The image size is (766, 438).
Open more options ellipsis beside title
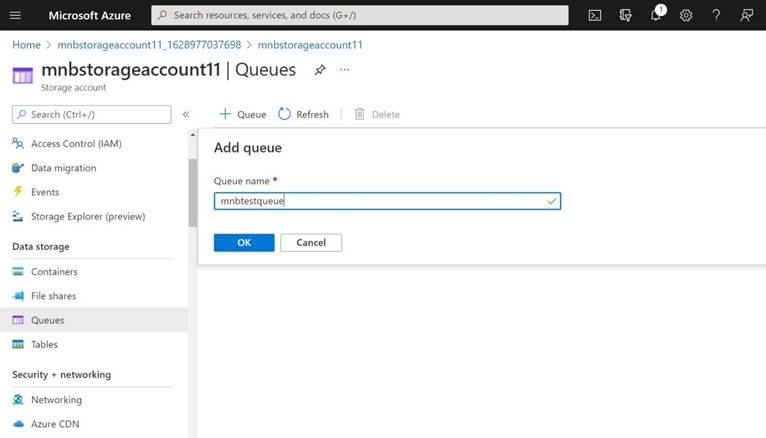[344, 70]
